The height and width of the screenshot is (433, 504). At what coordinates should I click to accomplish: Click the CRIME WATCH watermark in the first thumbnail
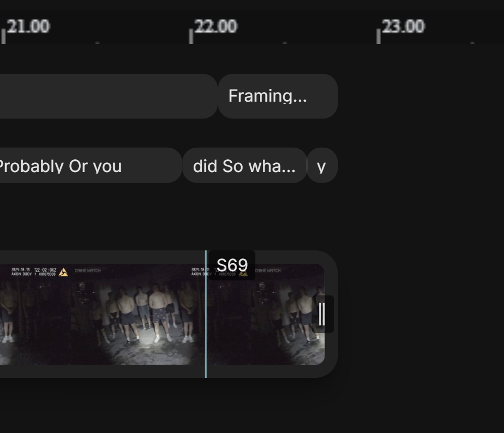(x=87, y=271)
